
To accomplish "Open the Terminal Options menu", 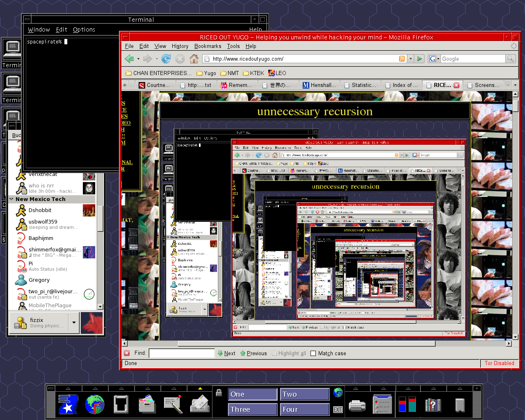I will click(x=84, y=30).
